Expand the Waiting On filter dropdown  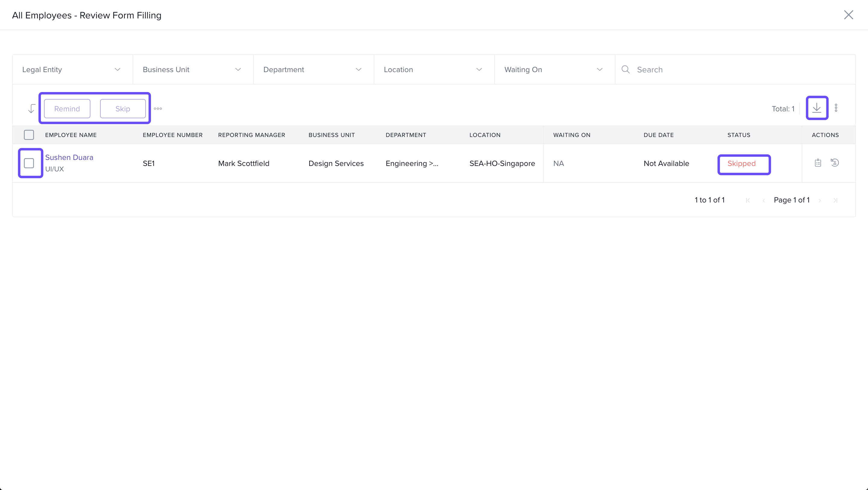point(554,69)
